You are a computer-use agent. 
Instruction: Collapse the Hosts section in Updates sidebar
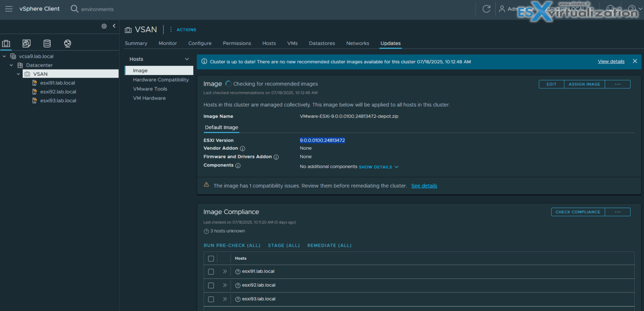pyautogui.click(x=186, y=59)
